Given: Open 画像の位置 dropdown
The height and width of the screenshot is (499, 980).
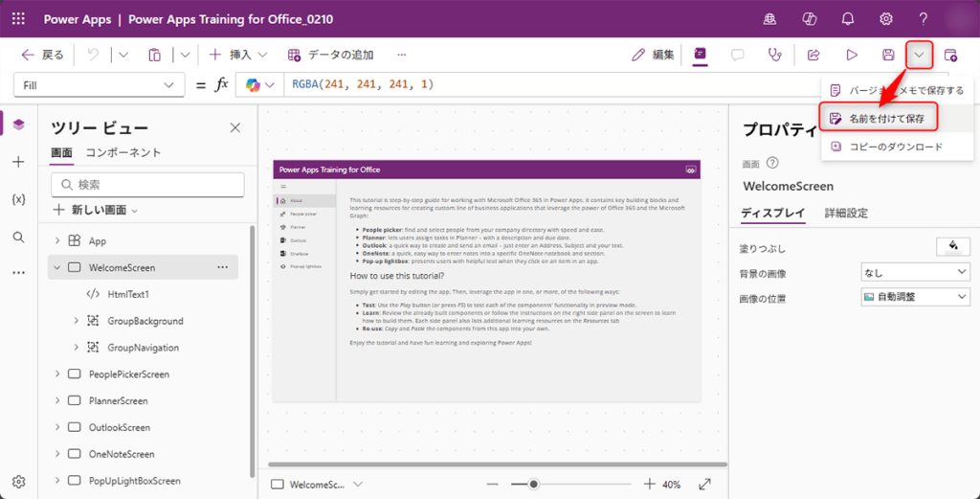Looking at the screenshot, I should pos(916,297).
